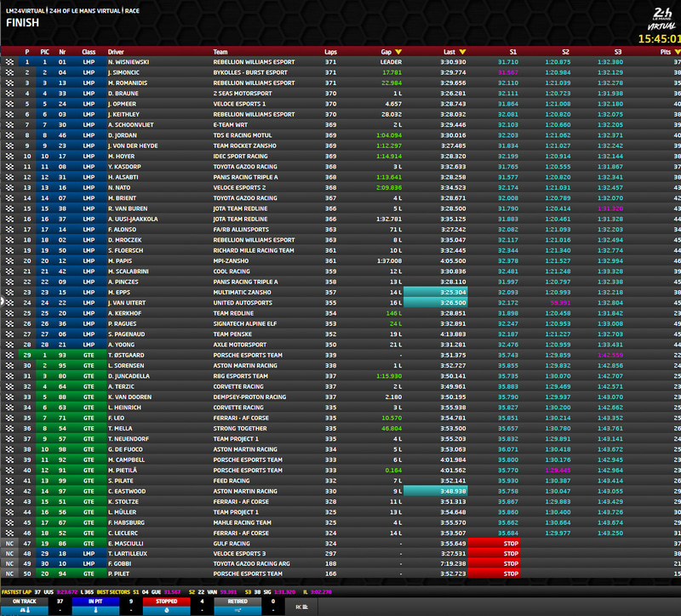Open the Pits column sort arrow
Screen dimensions: 681x616
678,52
